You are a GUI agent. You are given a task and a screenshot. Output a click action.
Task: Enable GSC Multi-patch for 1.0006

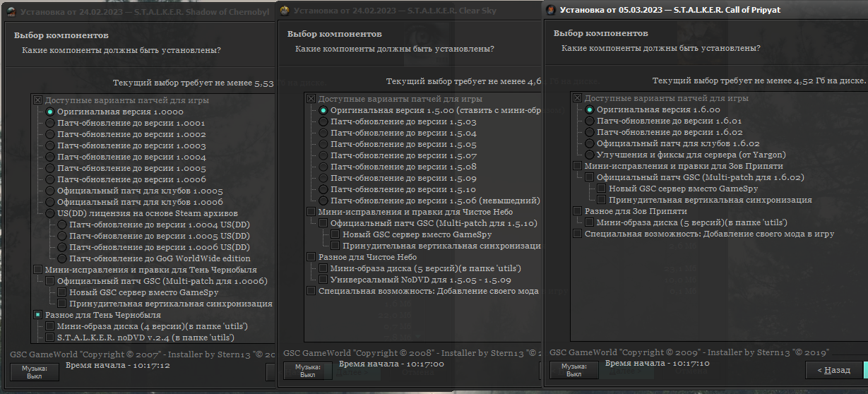(x=50, y=281)
